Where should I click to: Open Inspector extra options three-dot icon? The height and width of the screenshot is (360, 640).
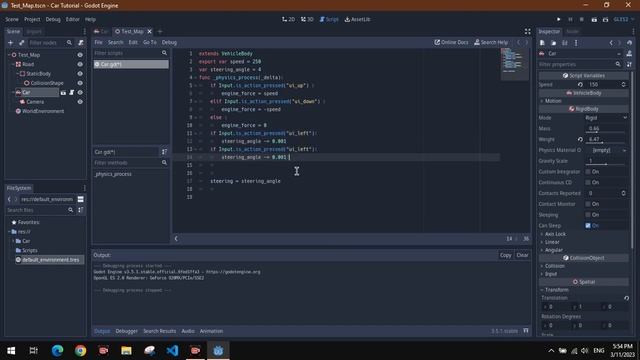[576, 43]
